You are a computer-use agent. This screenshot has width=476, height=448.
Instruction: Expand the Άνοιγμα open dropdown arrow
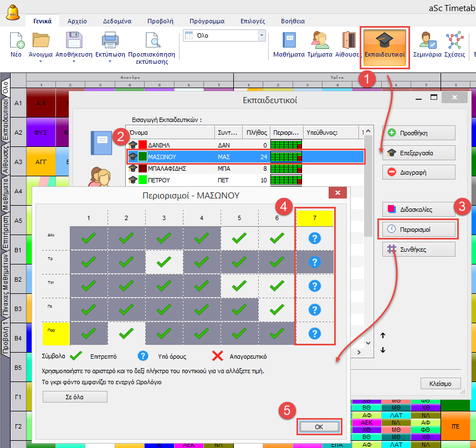[x=42, y=62]
